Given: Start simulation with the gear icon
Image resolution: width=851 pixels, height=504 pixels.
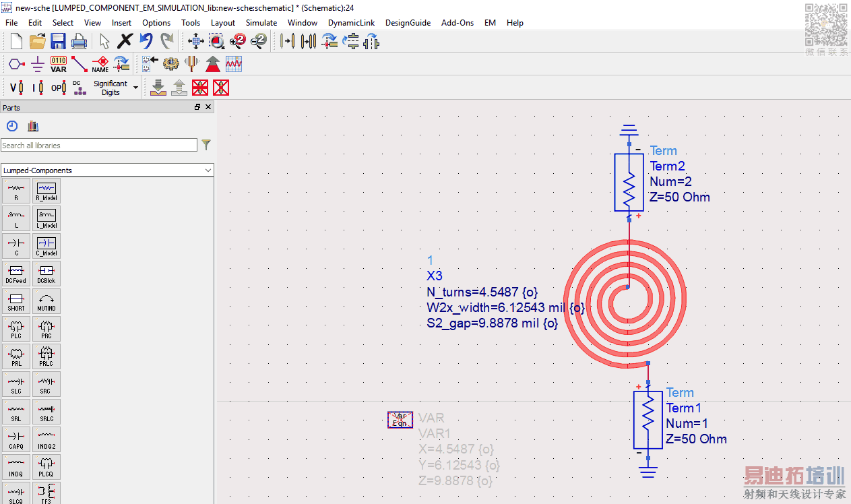Looking at the screenshot, I should 170,64.
